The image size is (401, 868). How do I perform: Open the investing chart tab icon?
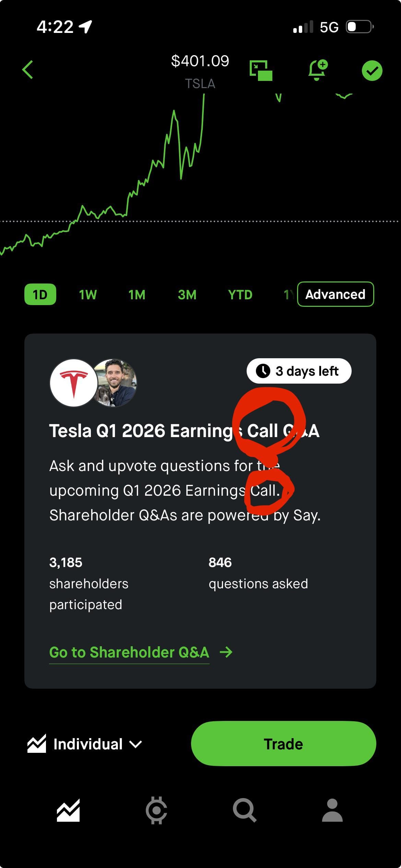click(x=68, y=811)
